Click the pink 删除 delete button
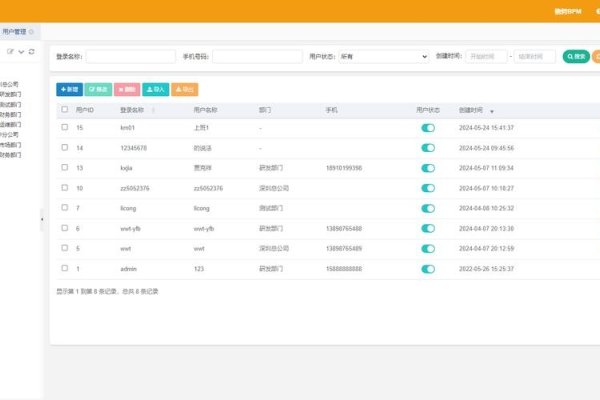600x400 pixels. click(127, 89)
